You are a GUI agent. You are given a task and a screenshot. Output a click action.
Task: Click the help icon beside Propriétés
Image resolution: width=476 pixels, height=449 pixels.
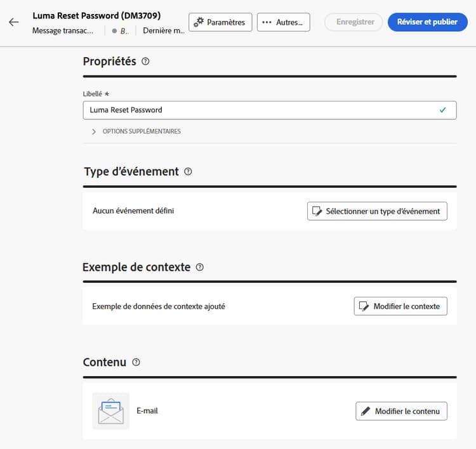tap(146, 62)
